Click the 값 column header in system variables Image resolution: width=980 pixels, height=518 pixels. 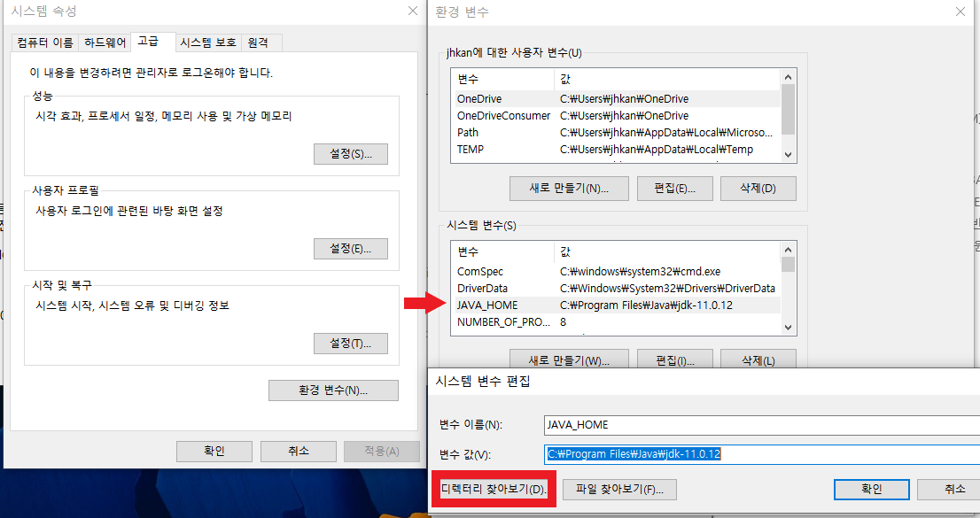pos(667,251)
